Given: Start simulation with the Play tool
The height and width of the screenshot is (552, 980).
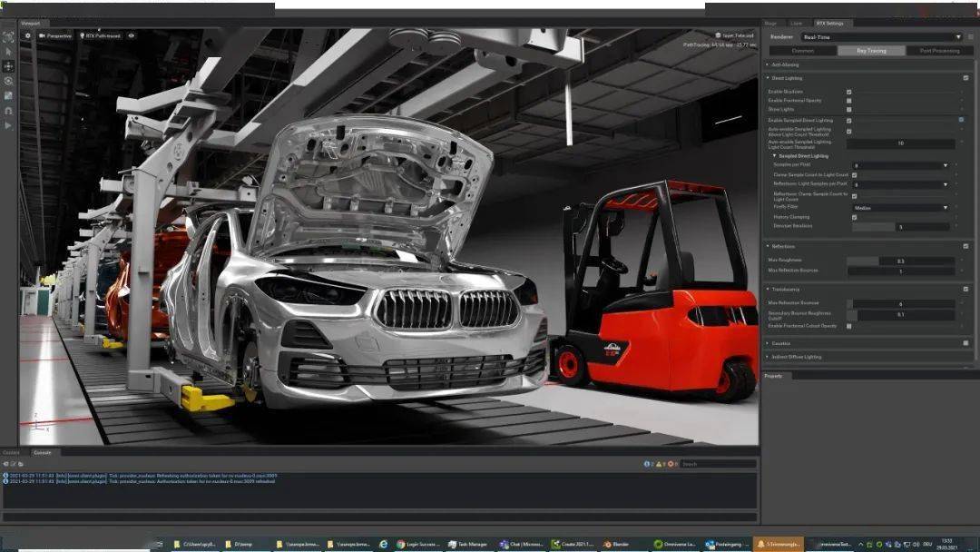Looking at the screenshot, I should point(8,125).
